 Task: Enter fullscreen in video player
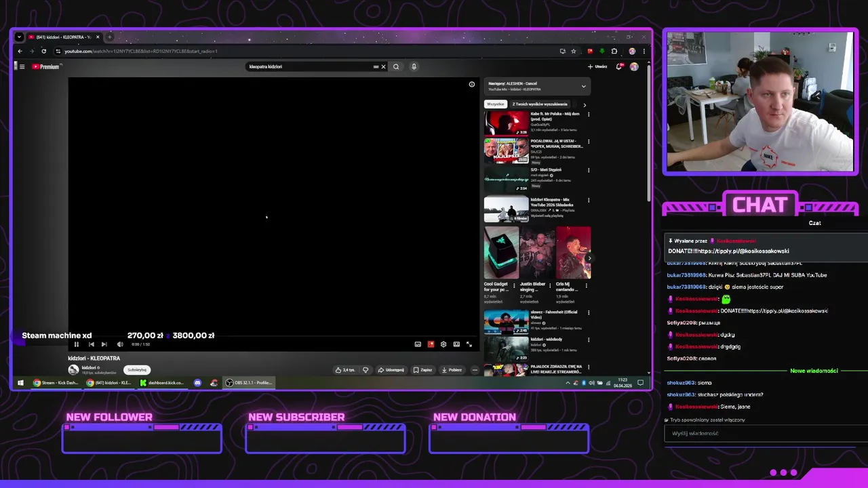(469, 344)
